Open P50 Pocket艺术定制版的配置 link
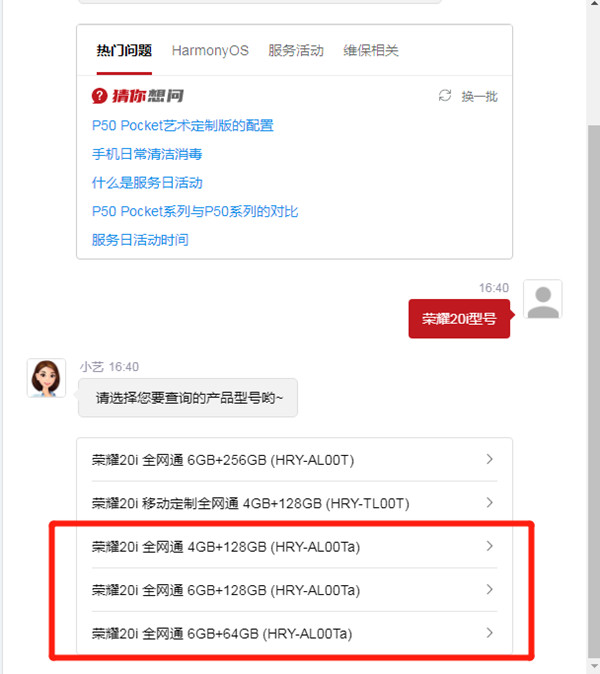The image size is (600, 674). (183, 126)
